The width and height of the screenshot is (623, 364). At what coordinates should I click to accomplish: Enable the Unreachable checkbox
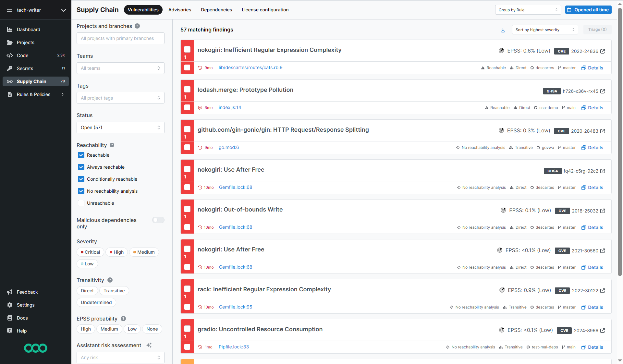coord(81,203)
